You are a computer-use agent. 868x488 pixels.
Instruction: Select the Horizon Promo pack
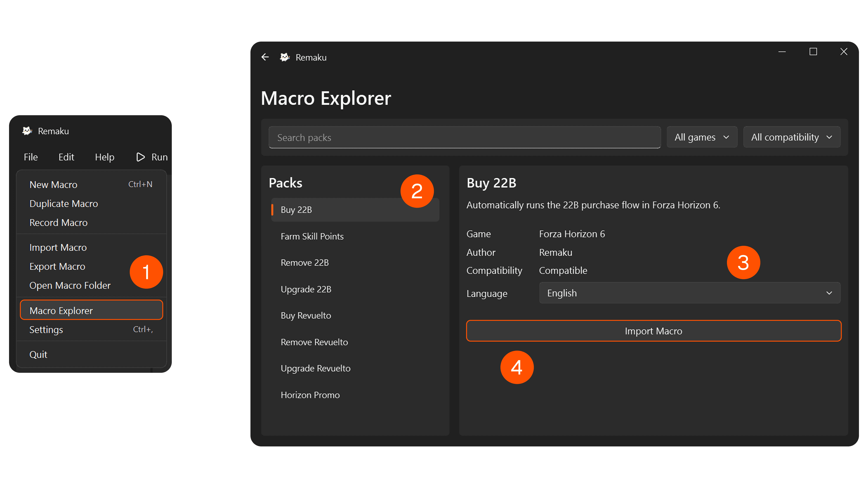355,395
